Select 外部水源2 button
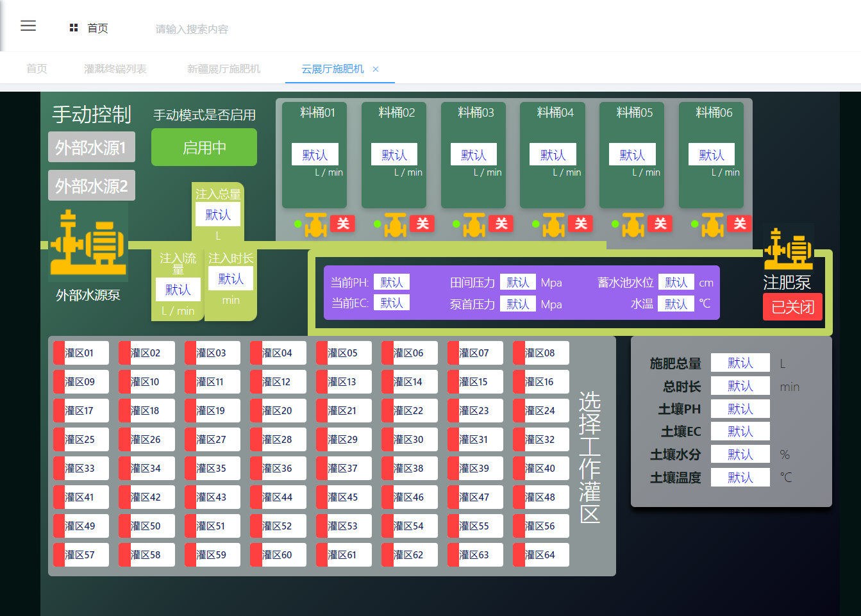The width and height of the screenshot is (861, 616). pos(91,186)
